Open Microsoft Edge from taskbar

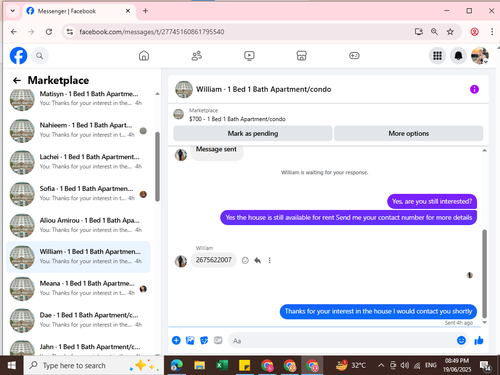click(177, 366)
